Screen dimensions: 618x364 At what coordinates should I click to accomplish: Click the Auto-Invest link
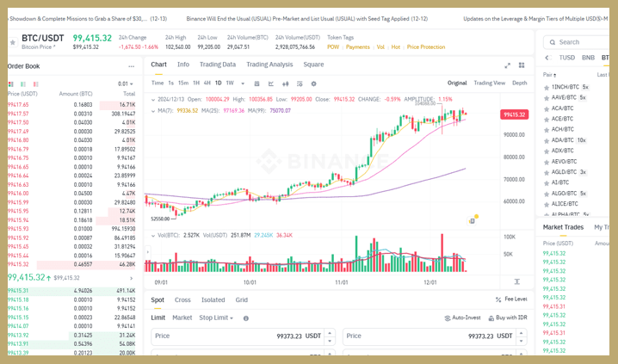[462, 318]
